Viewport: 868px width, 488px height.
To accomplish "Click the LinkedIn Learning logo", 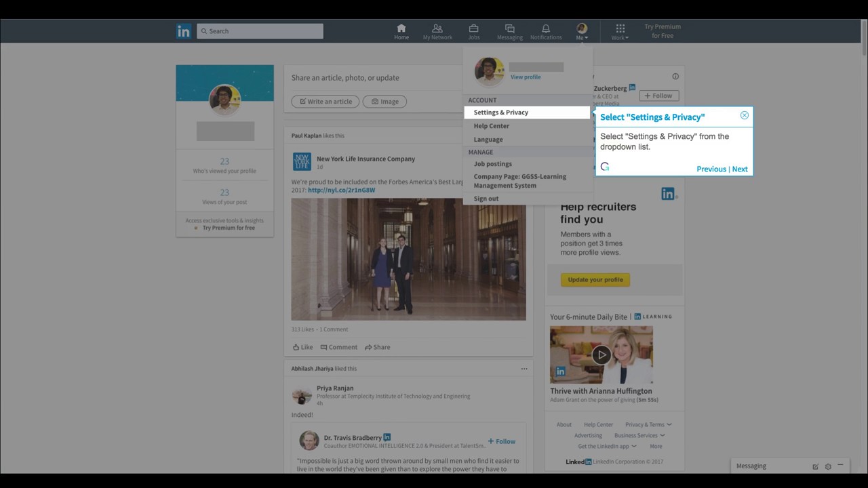I will (x=653, y=317).
